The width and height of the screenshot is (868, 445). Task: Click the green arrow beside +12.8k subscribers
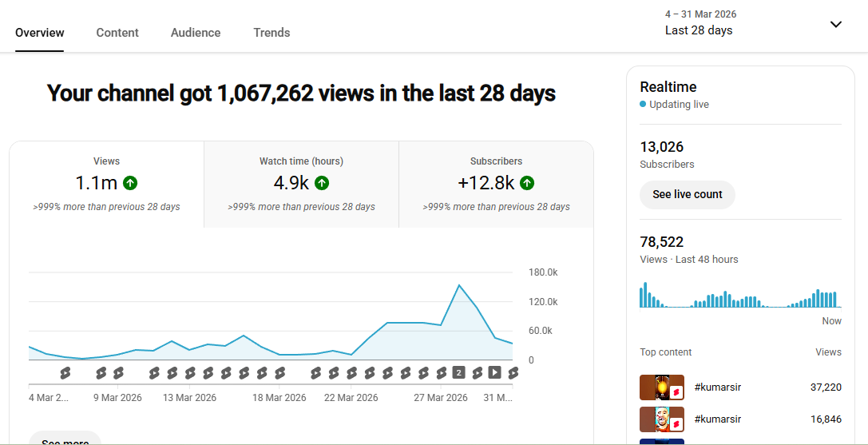527,183
